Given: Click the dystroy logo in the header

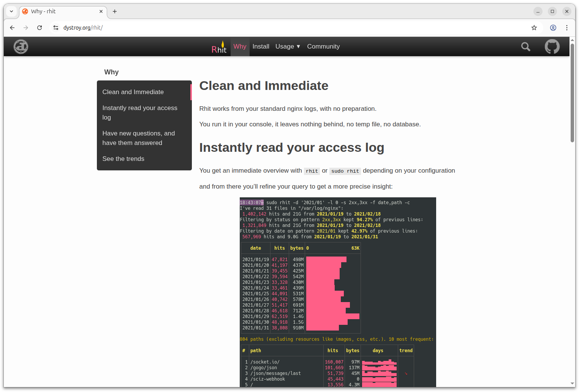Looking at the screenshot, I should [21, 47].
